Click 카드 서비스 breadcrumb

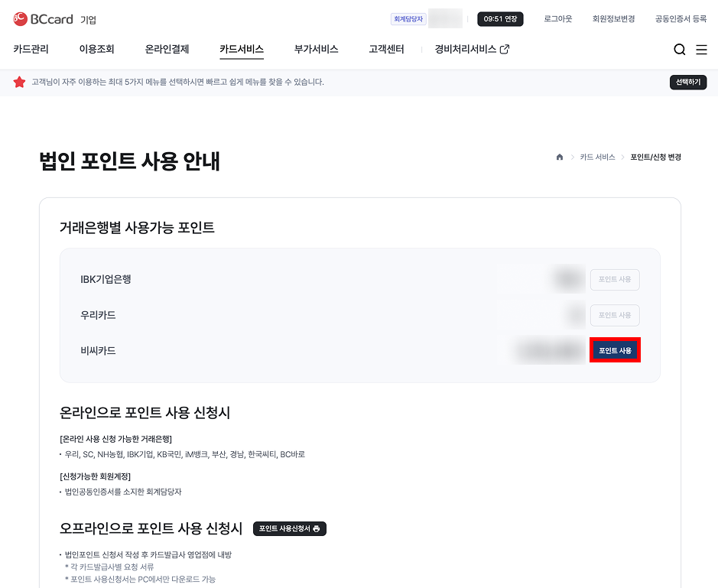597,157
